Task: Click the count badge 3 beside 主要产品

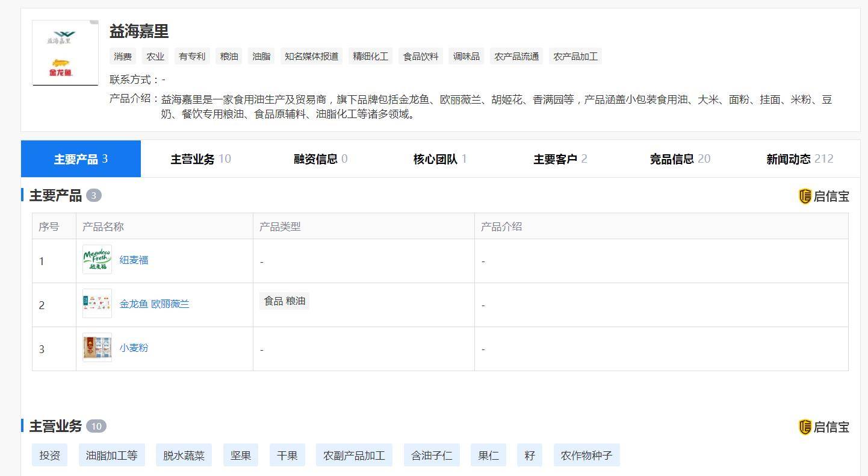Action: 94,195
